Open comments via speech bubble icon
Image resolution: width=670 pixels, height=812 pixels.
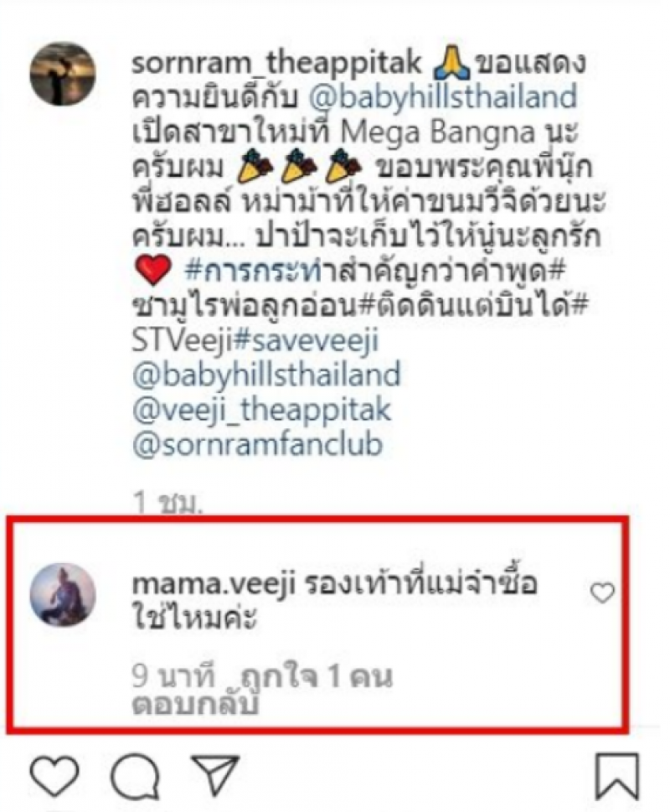pos(135,776)
